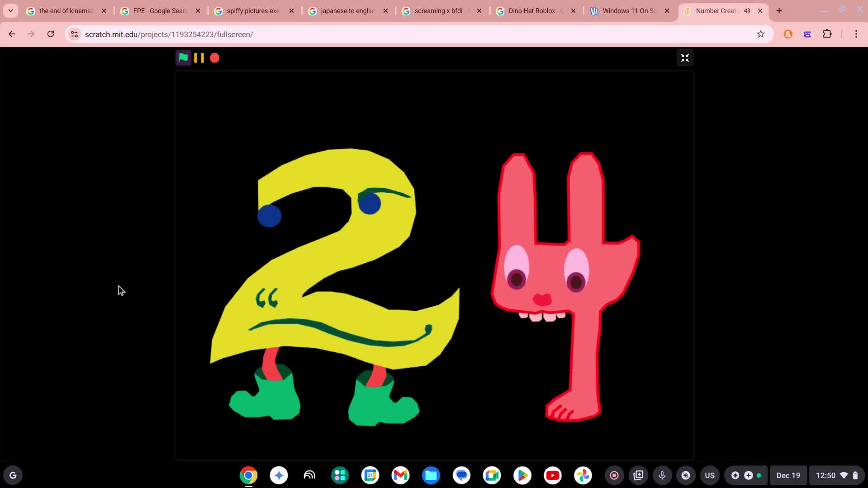Reload the Scratch project page

pyautogui.click(x=51, y=34)
